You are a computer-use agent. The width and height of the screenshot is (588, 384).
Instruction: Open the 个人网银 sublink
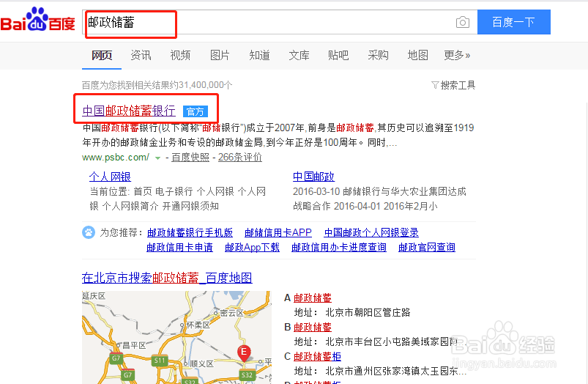click(x=110, y=177)
